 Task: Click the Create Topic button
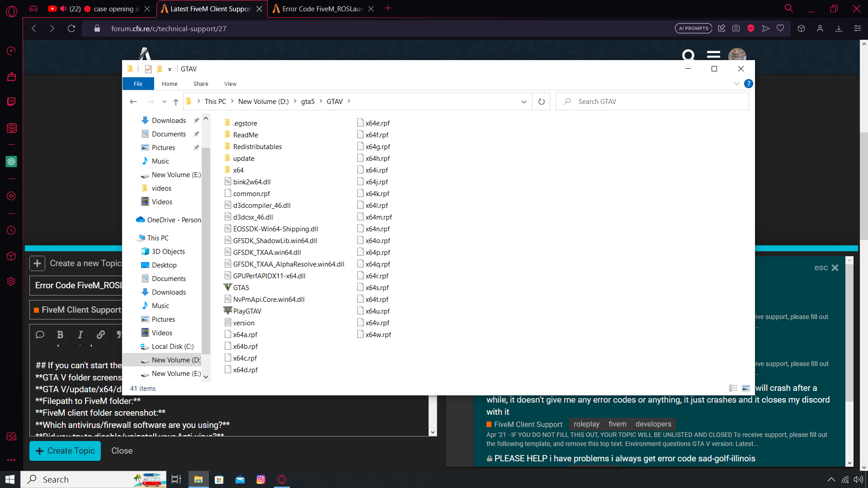click(65, 450)
